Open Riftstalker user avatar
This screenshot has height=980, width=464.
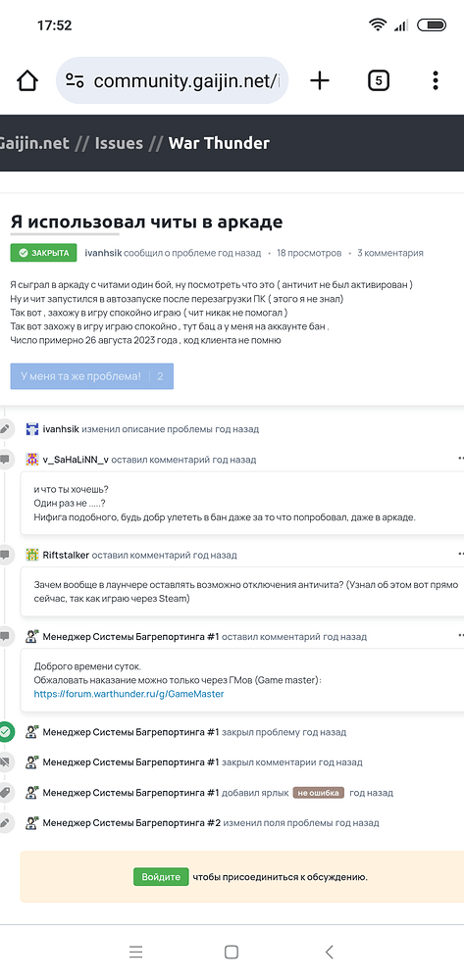32,555
